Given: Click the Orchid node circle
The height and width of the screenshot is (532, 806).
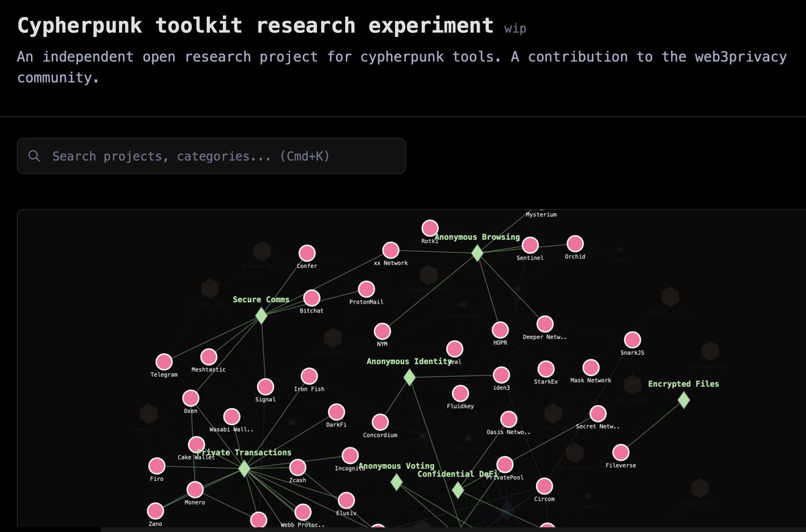Looking at the screenshot, I should tap(575, 244).
